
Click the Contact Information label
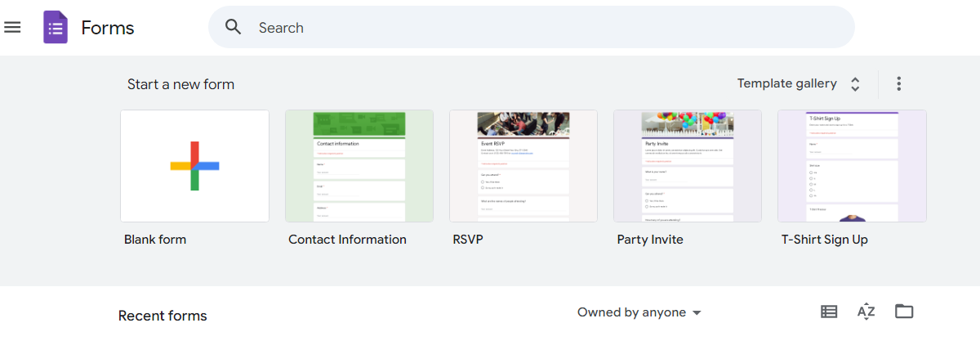(347, 240)
